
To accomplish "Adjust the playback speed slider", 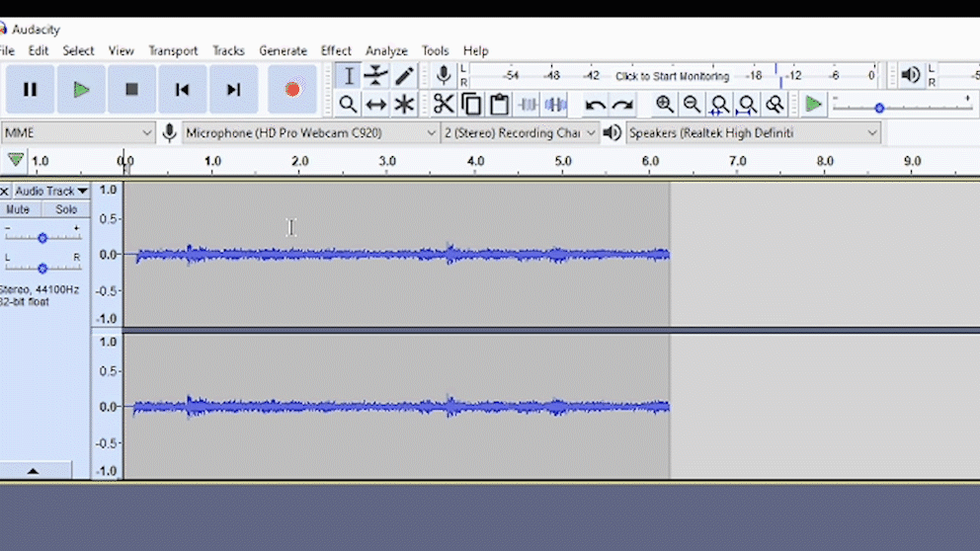I will (879, 108).
